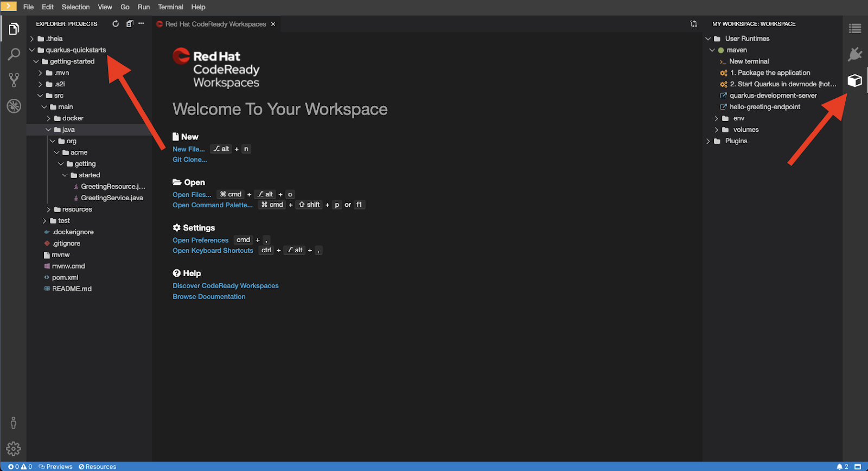Expand the .s2i folder chevron

tap(40, 84)
